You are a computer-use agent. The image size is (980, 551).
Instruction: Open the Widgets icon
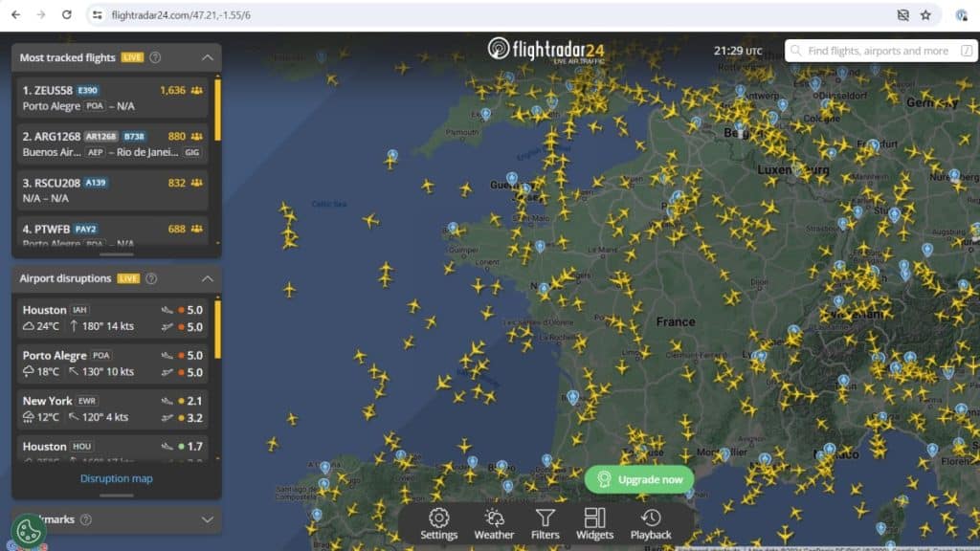(594, 523)
